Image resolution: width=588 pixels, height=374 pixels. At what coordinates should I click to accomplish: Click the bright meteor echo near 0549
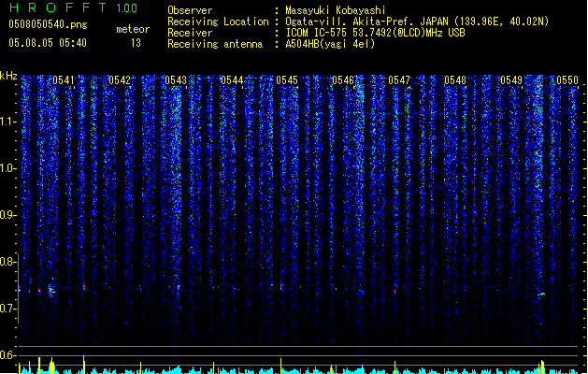[x=541, y=294]
